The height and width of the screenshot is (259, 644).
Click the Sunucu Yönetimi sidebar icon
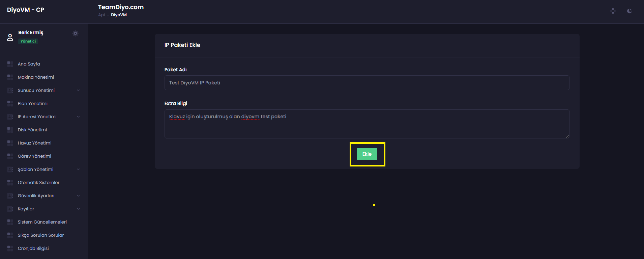click(x=10, y=90)
